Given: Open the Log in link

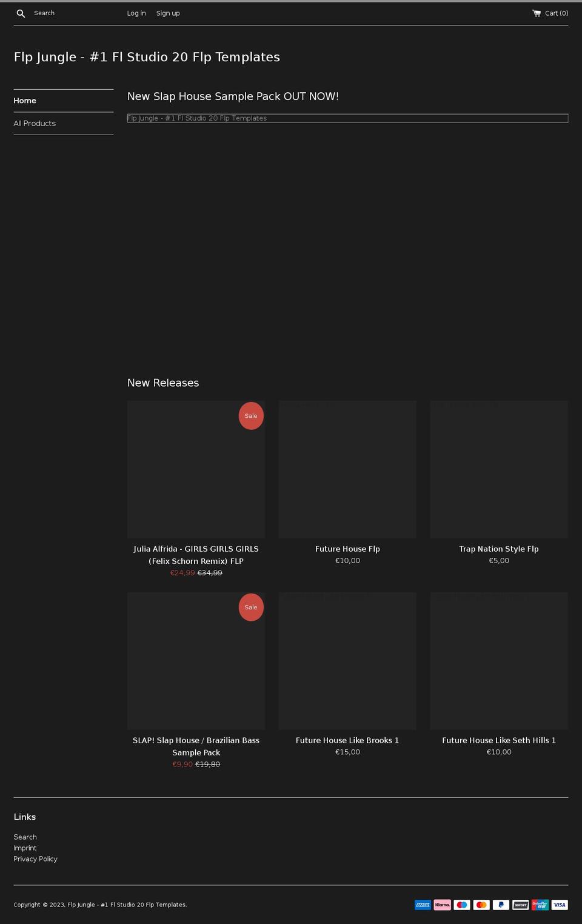Looking at the screenshot, I should point(136,13).
